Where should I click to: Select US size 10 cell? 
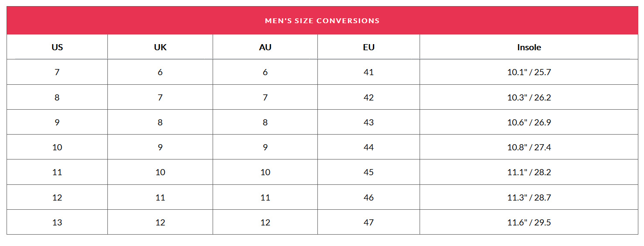(x=57, y=147)
